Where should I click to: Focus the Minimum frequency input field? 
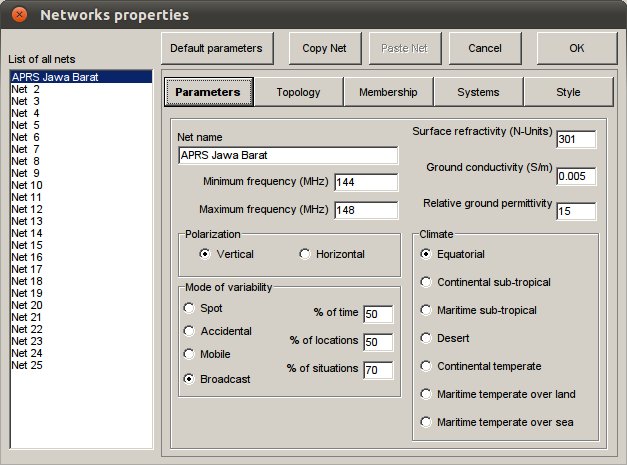pyautogui.click(x=366, y=182)
